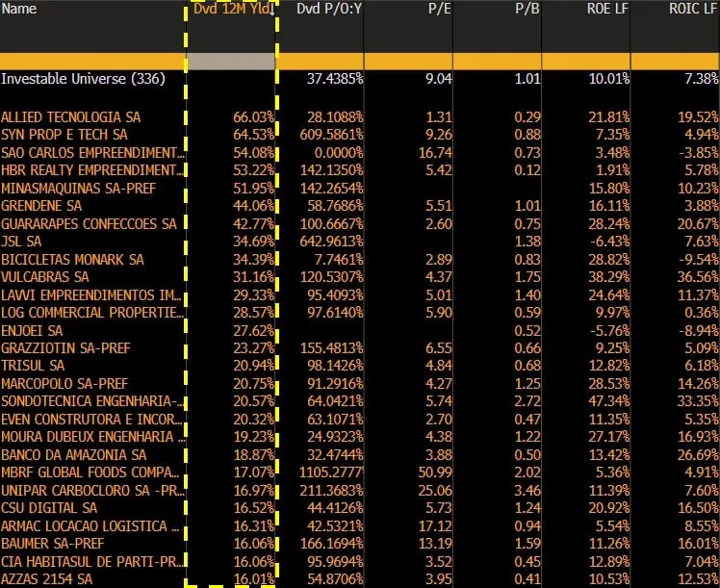Select BANCO DA AMAZONIA SA
Screen dimensions: 720x588
[x=73, y=455]
